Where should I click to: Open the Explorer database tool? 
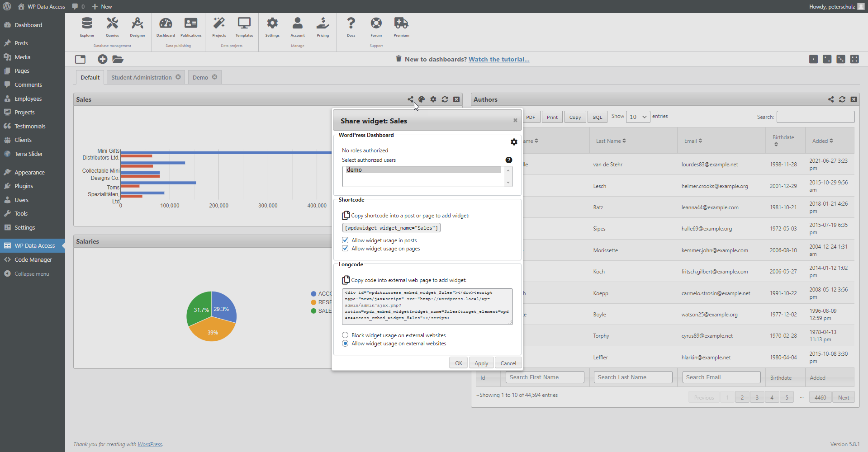[x=87, y=27]
